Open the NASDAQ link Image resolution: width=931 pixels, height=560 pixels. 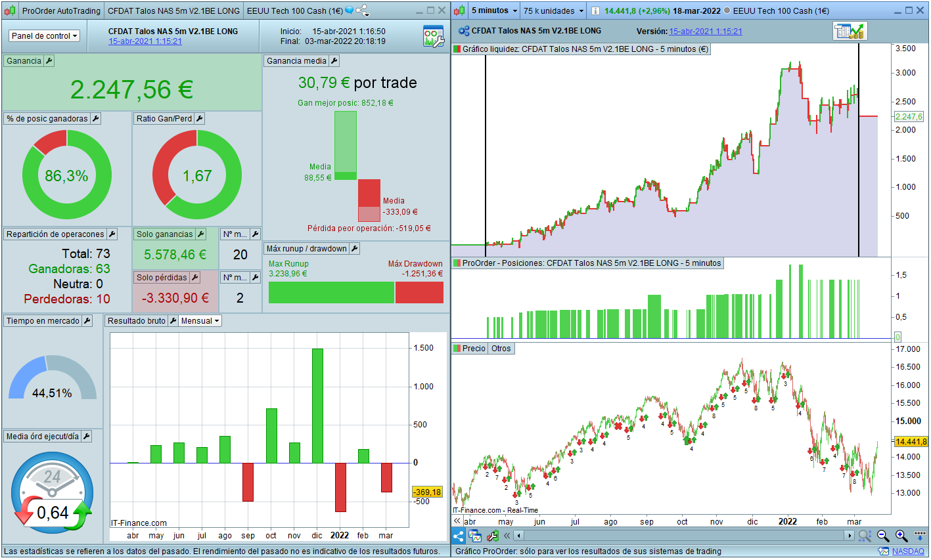click(908, 551)
